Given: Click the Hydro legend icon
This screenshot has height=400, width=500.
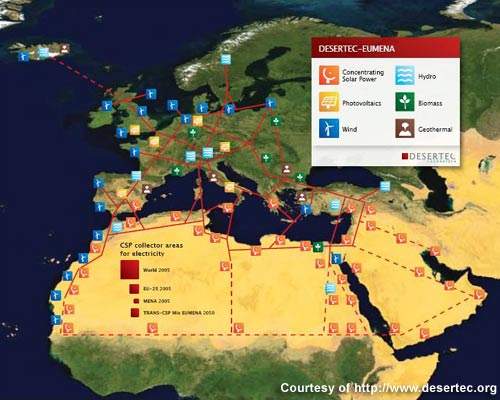Looking at the screenshot, I should coord(405,75).
